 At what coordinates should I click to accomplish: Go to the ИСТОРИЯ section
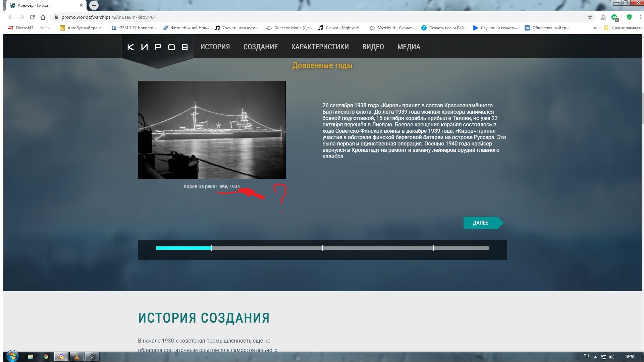click(x=215, y=47)
